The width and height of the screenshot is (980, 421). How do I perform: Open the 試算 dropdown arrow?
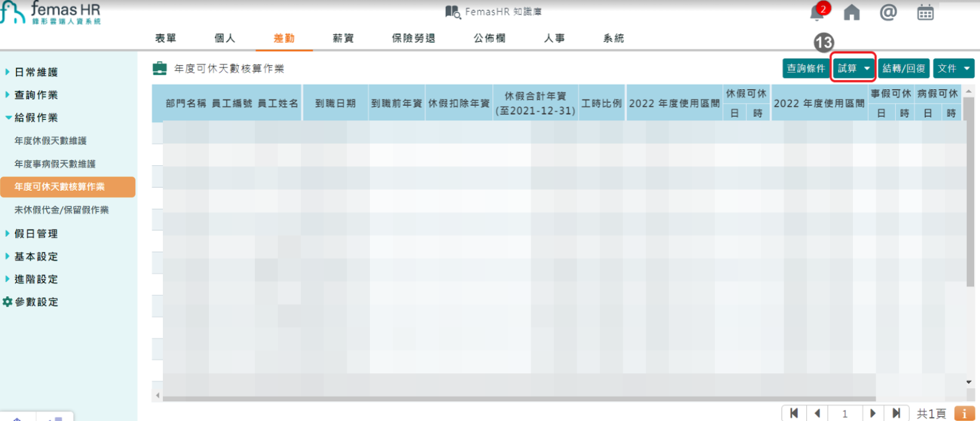pyautogui.click(x=867, y=69)
